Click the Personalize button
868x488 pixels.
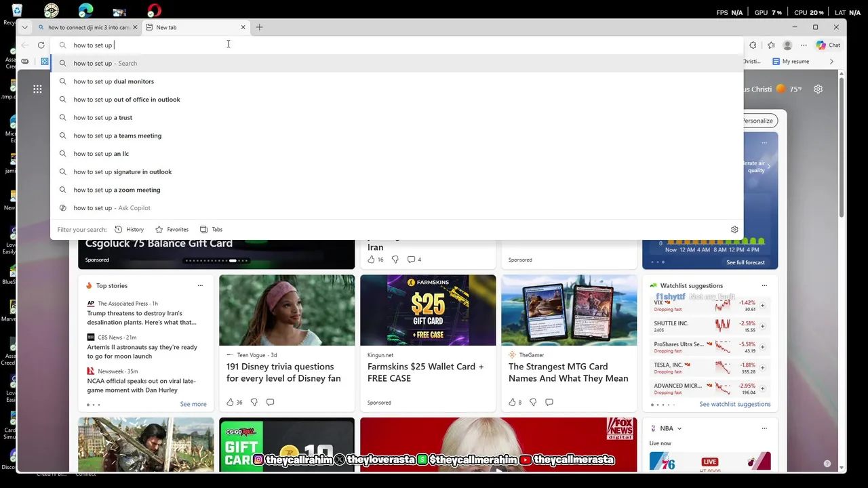(759, 121)
